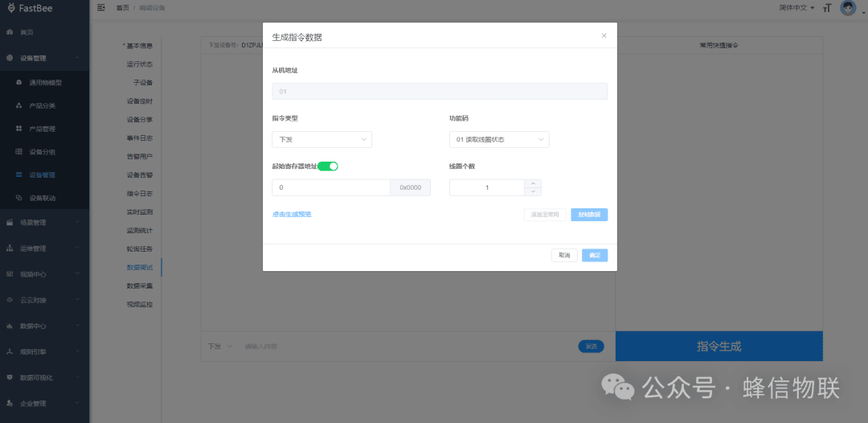
Task: Click the 首页 dashboard icon in sidebar
Action: (x=10, y=32)
